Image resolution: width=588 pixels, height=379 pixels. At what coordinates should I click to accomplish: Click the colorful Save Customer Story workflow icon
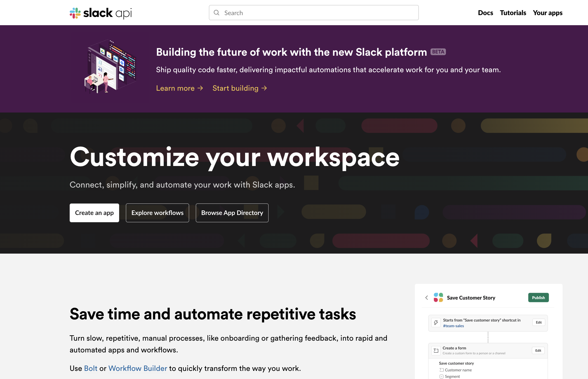438,298
